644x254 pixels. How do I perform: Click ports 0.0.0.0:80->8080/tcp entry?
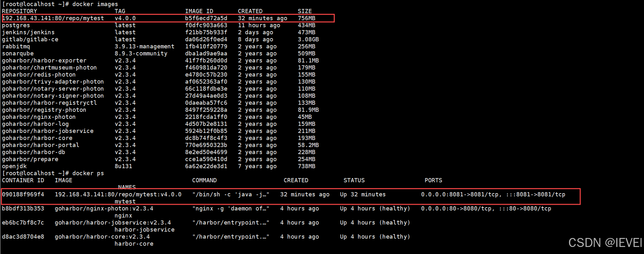(x=486, y=209)
